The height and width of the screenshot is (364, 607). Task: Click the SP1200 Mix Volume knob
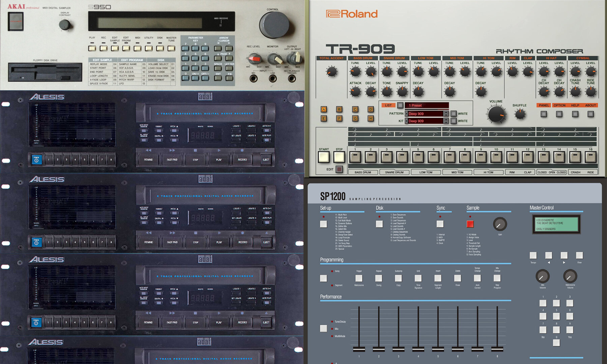(x=543, y=276)
